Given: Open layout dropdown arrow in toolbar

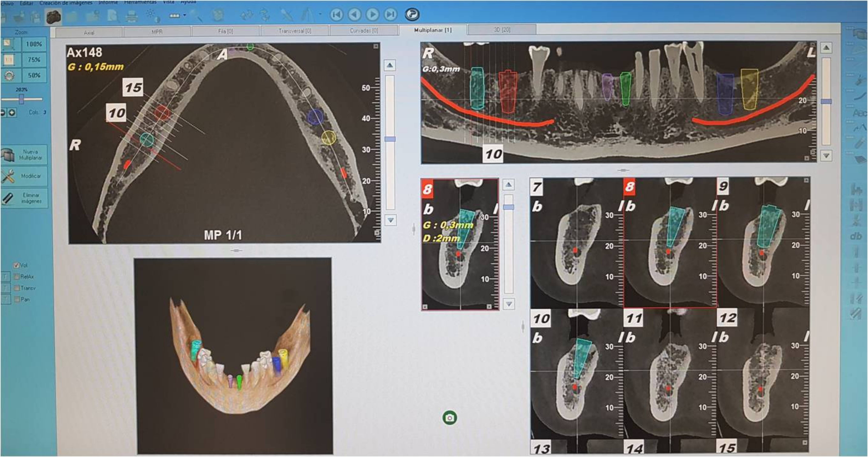Looking at the screenshot, I should click(x=184, y=15).
